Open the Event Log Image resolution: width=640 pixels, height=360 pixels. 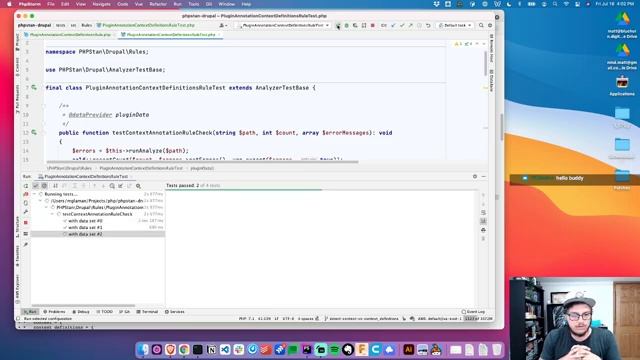pos(473,311)
